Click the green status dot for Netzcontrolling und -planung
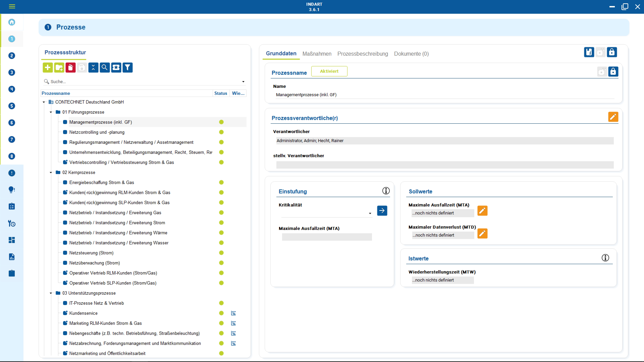 coord(221,132)
